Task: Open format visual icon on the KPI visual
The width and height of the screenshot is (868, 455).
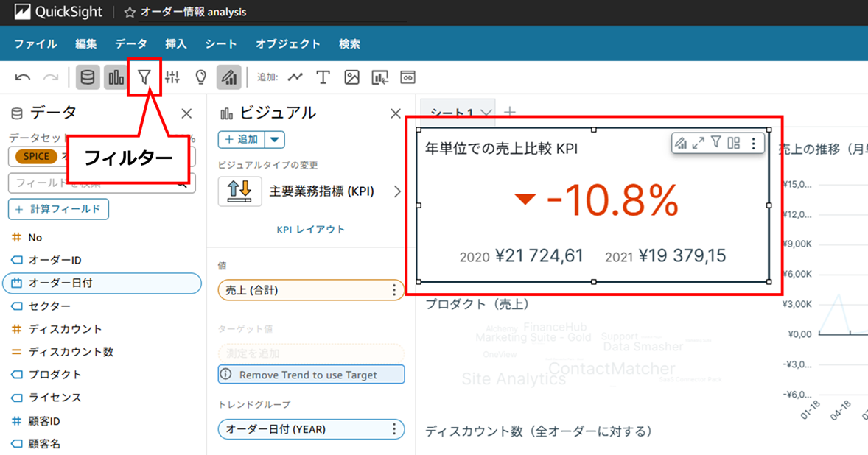Action: 680,143
